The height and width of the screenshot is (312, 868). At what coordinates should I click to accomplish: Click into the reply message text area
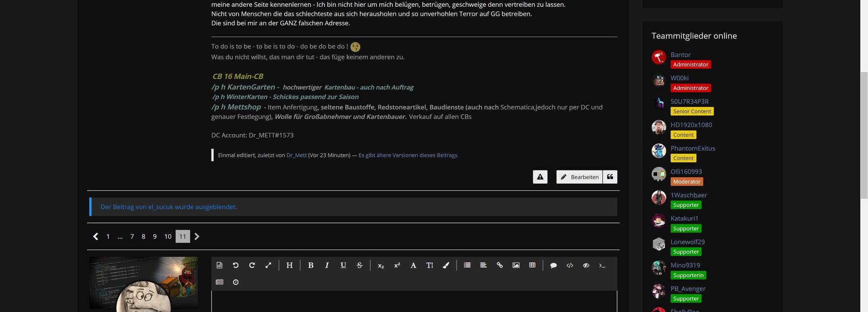pyautogui.click(x=414, y=302)
